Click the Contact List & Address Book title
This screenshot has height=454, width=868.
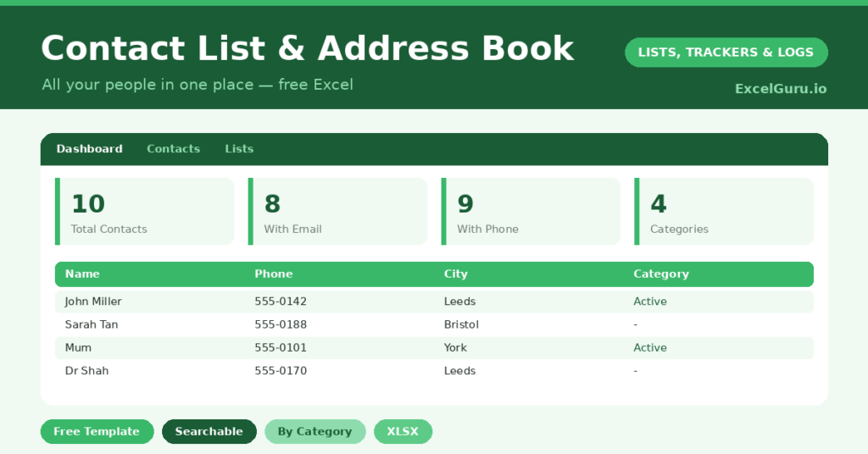click(x=307, y=48)
